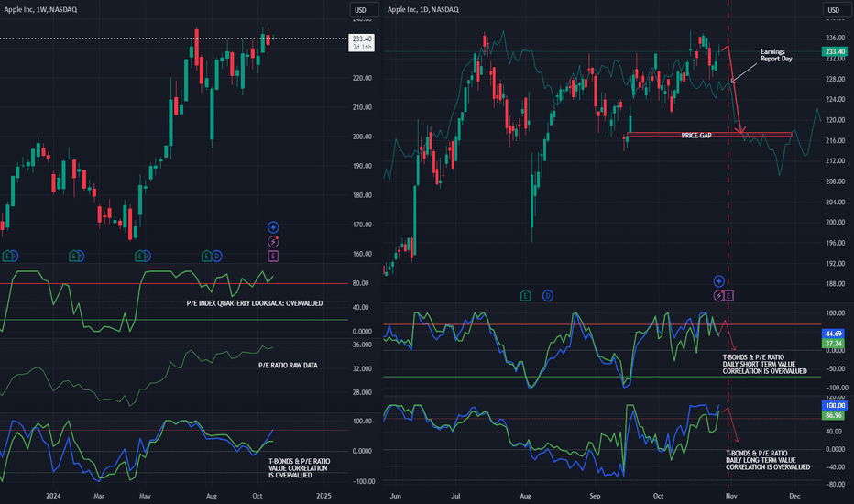Click the Mar label on weekly time axis
Screen dimensions: 854x504
tap(99, 496)
